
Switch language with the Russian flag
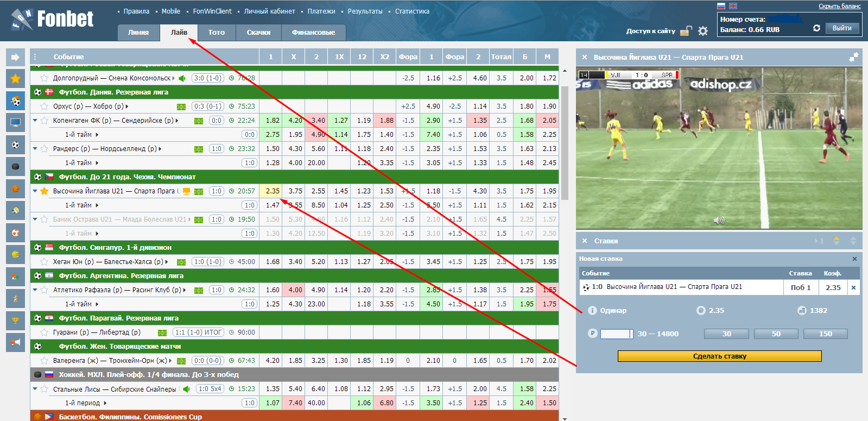[x=721, y=6]
